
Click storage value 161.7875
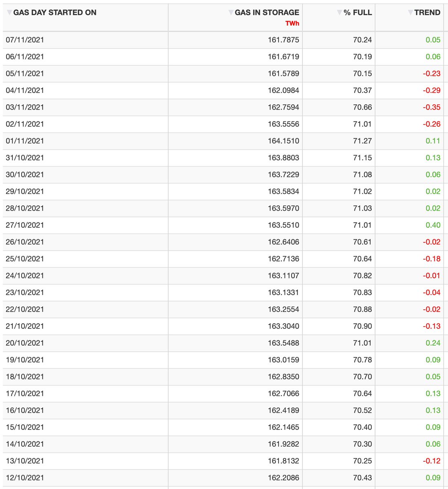283,40
